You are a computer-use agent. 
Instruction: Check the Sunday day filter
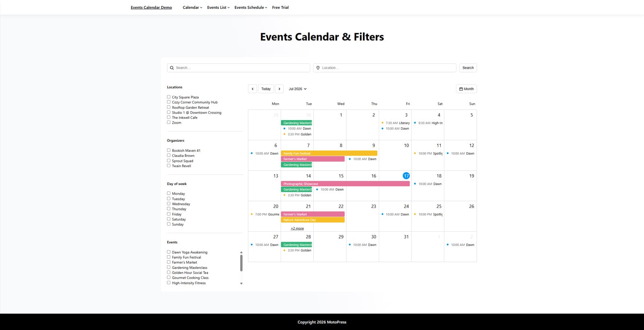169,224
